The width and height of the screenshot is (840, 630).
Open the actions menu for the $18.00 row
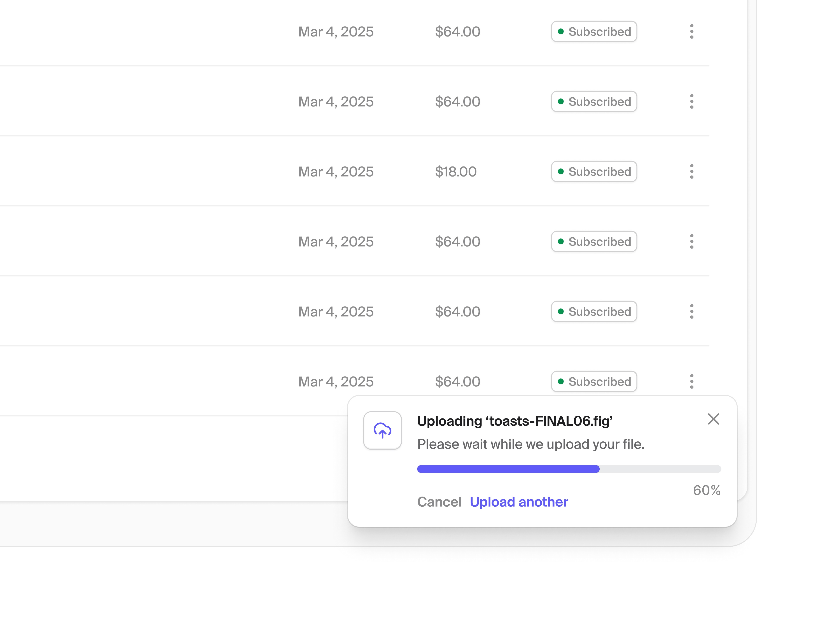692,171
